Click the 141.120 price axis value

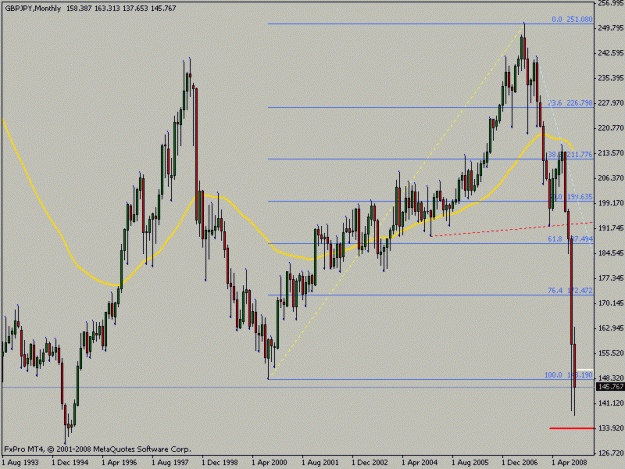610,403
